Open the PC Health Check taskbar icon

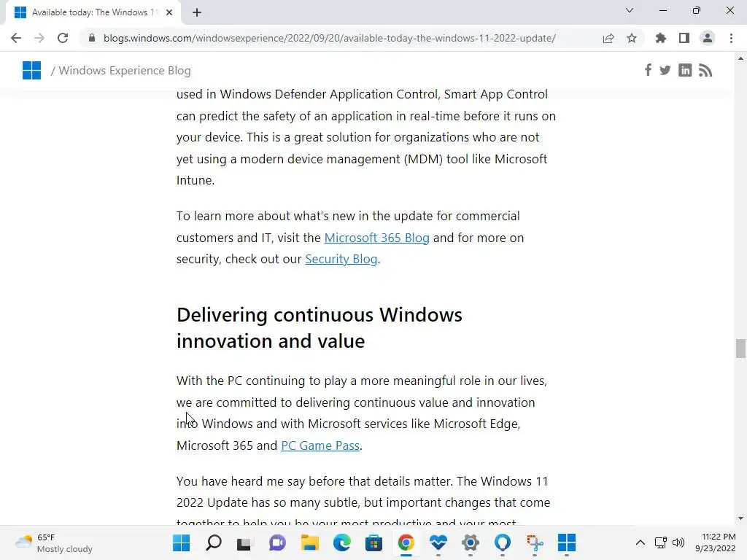(438, 542)
